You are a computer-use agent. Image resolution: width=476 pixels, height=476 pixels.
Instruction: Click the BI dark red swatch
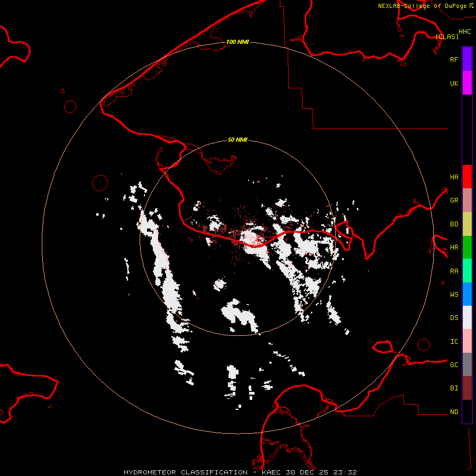click(467, 388)
